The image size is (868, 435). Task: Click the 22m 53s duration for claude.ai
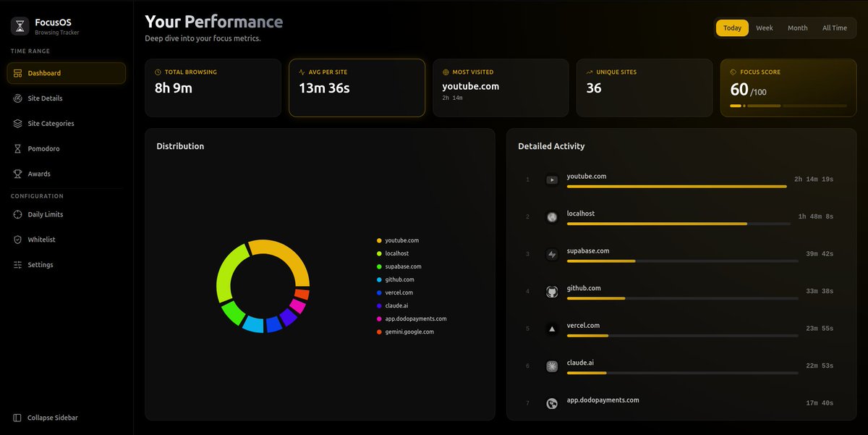click(820, 366)
